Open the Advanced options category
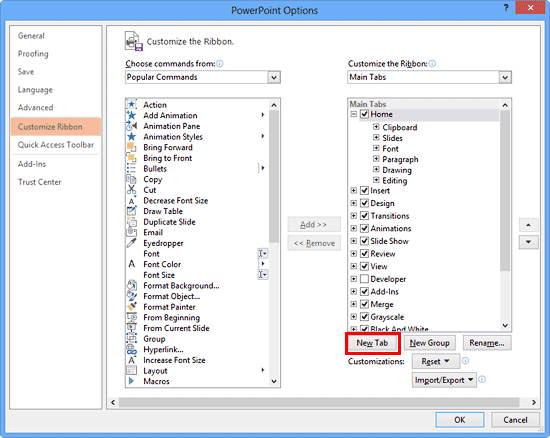This screenshot has width=550, height=438. coord(35,107)
